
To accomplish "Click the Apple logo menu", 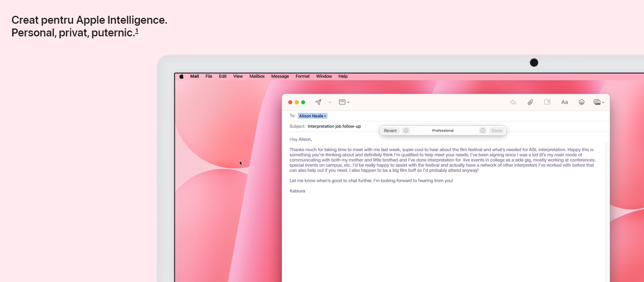I will click(181, 76).
